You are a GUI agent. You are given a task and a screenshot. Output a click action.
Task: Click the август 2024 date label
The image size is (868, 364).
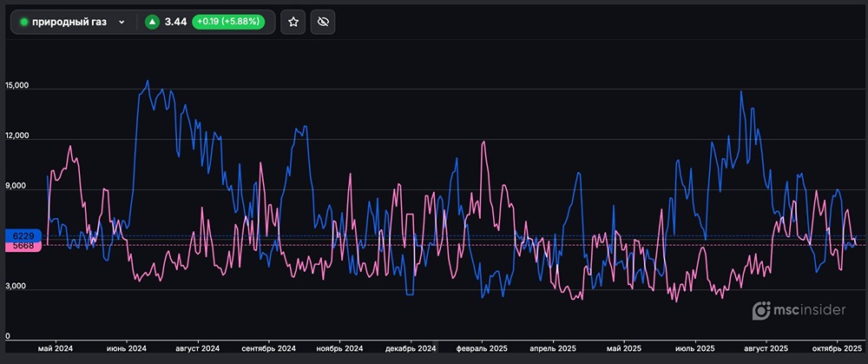tap(198, 348)
